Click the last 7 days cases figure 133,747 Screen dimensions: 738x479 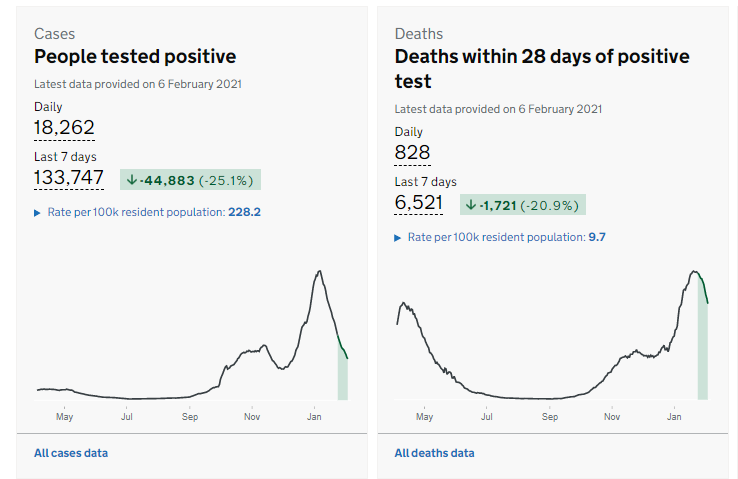point(69,177)
